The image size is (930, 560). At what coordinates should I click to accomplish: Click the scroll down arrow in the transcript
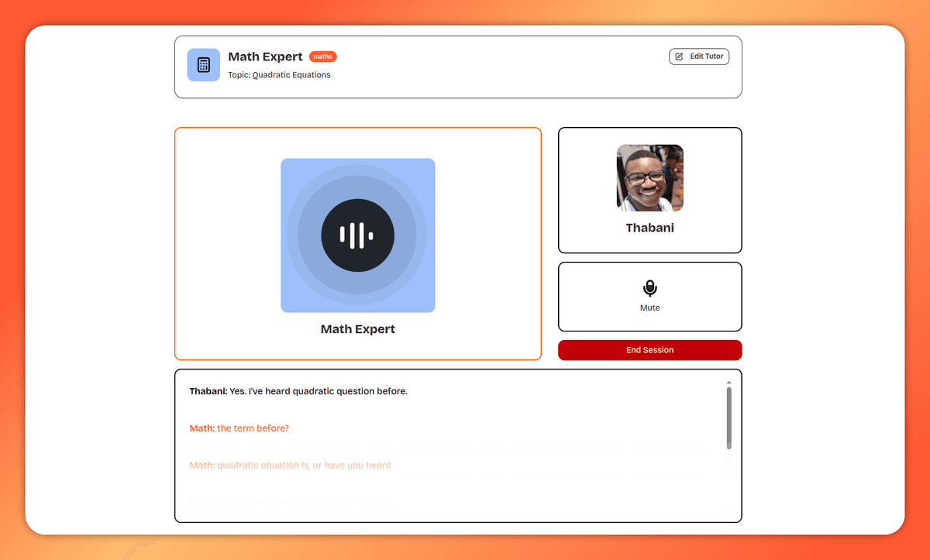click(x=728, y=508)
